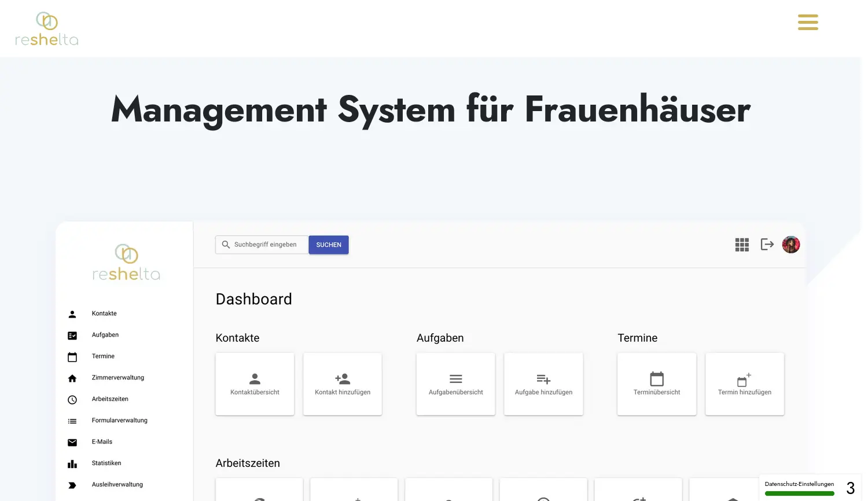The image size is (868, 501).
Task: Click the green privacy progress bar
Action: coord(800,493)
